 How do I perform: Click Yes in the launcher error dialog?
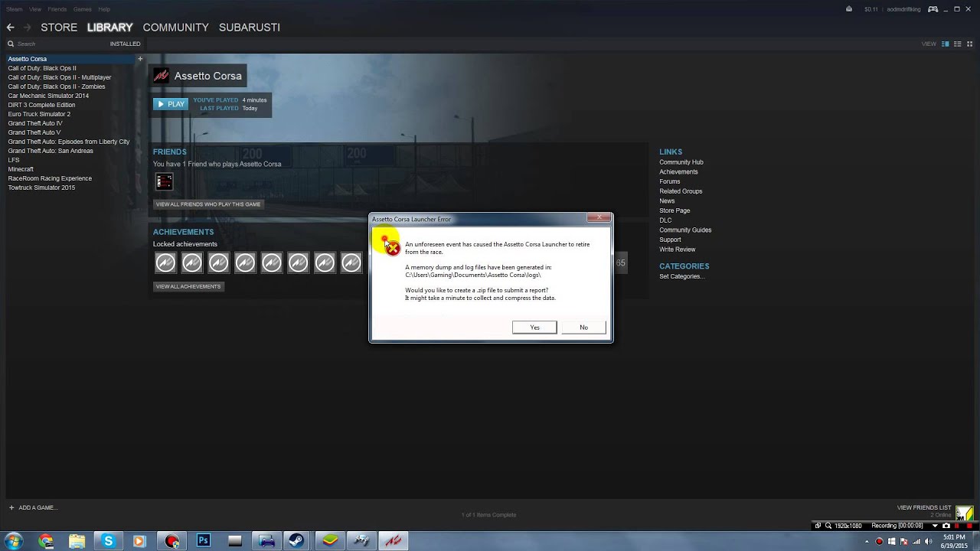click(x=534, y=328)
